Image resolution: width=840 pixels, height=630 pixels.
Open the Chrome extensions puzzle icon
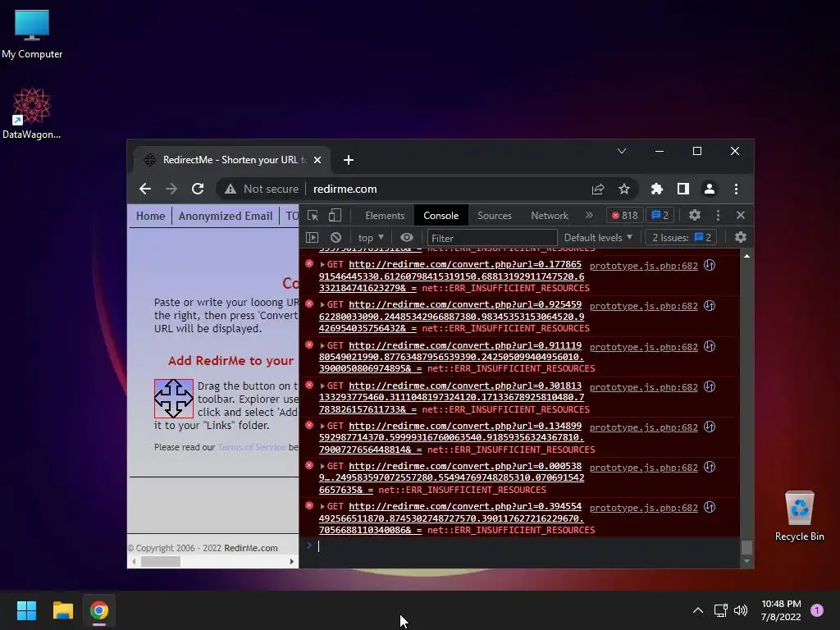point(657,189)
